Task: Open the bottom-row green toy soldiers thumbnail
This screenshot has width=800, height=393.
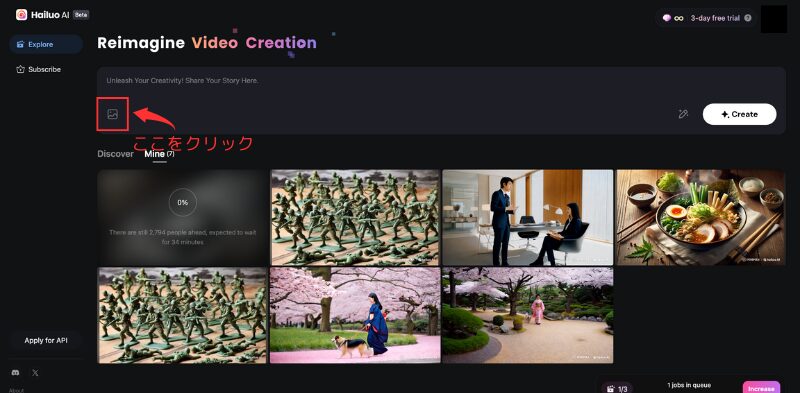Action: click(182, 315)
